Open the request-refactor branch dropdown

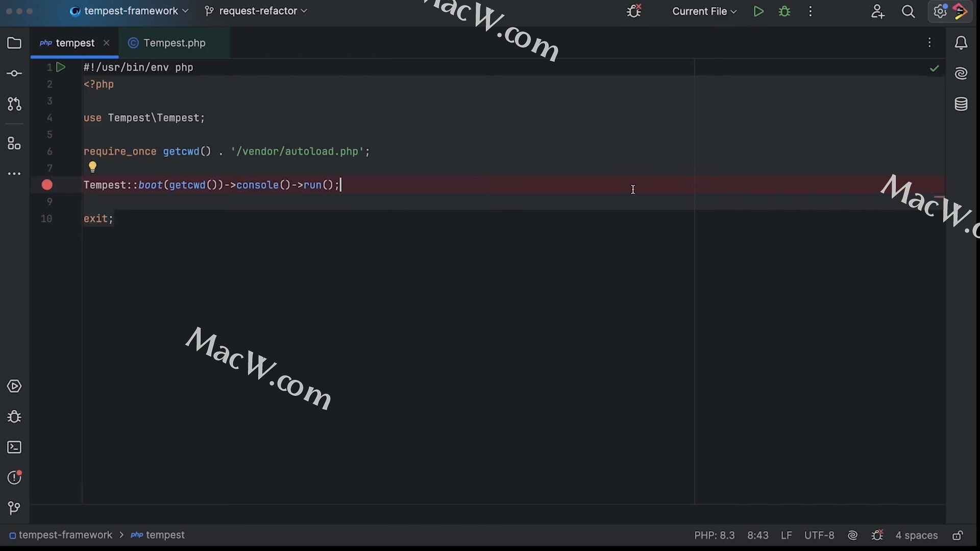256,11
